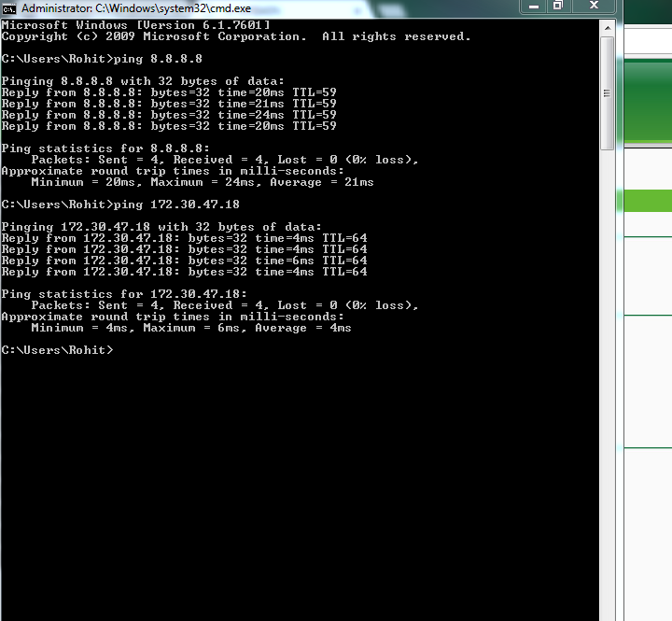The image size is (672, 621).
Task: Click the scrollbar up arrow
Action: click(x=607, y=27)
